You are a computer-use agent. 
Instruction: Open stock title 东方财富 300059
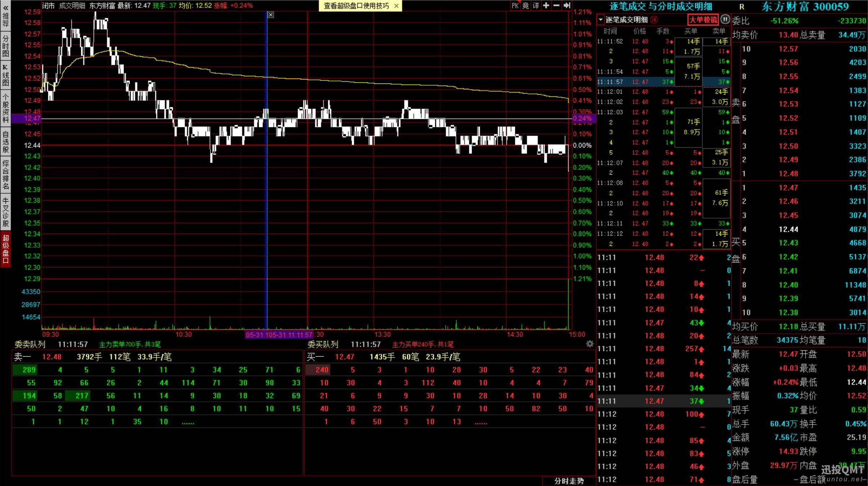805,6
